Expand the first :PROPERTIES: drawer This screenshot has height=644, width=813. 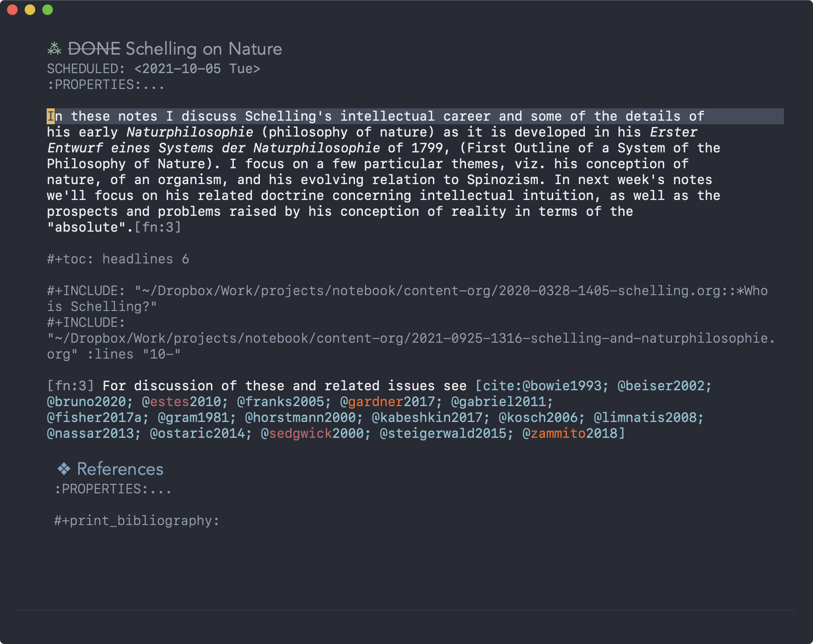(106, 85)
